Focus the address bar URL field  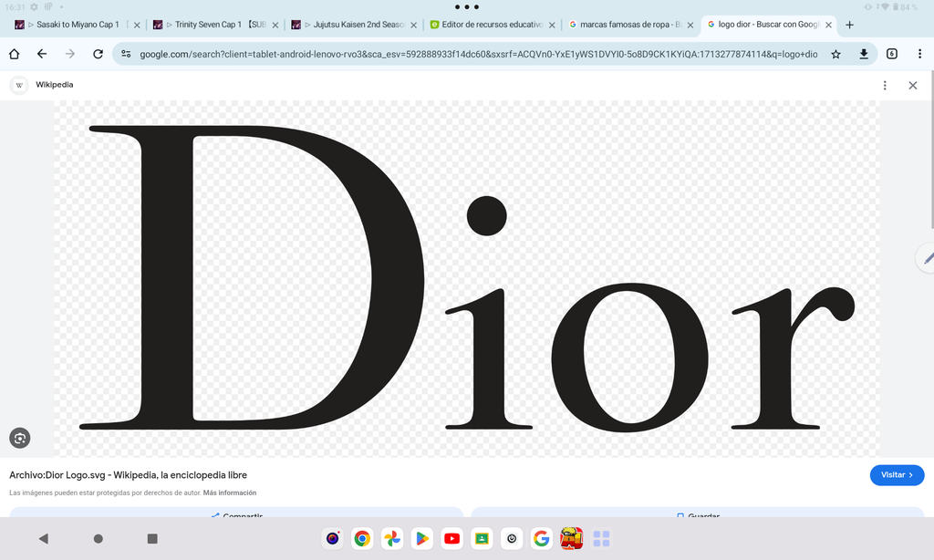(478, 54)
